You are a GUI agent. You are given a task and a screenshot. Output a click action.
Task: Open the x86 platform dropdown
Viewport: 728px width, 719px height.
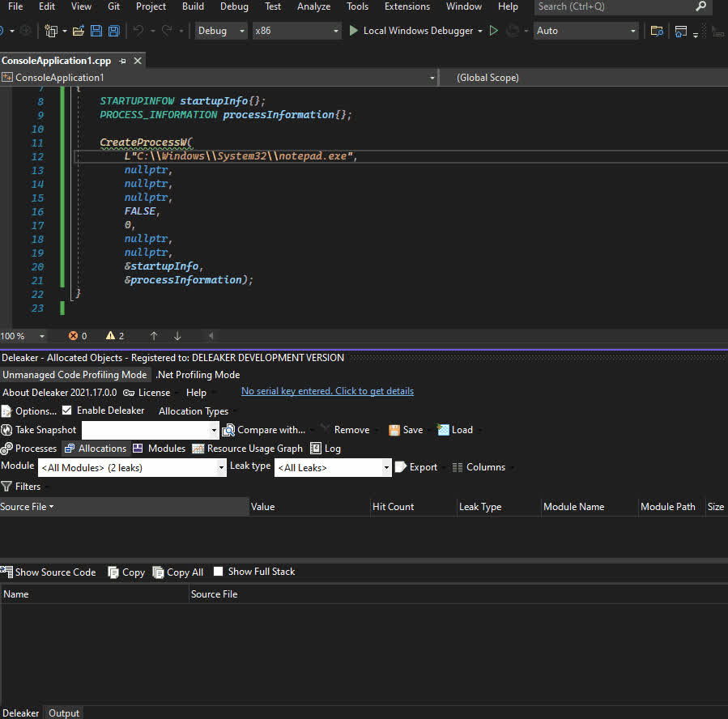(335, 31)
